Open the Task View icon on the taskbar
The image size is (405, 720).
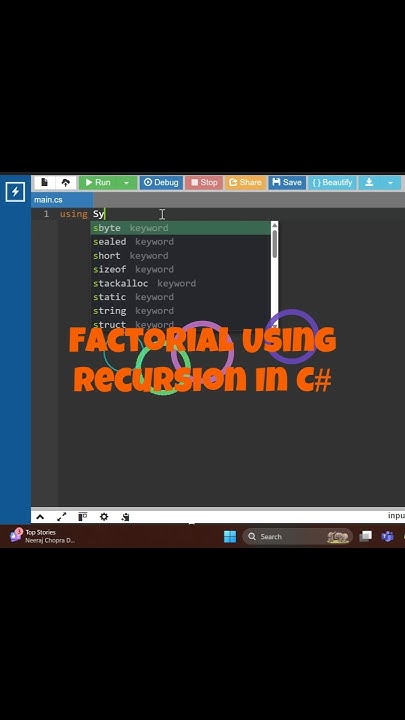point(366,536)
